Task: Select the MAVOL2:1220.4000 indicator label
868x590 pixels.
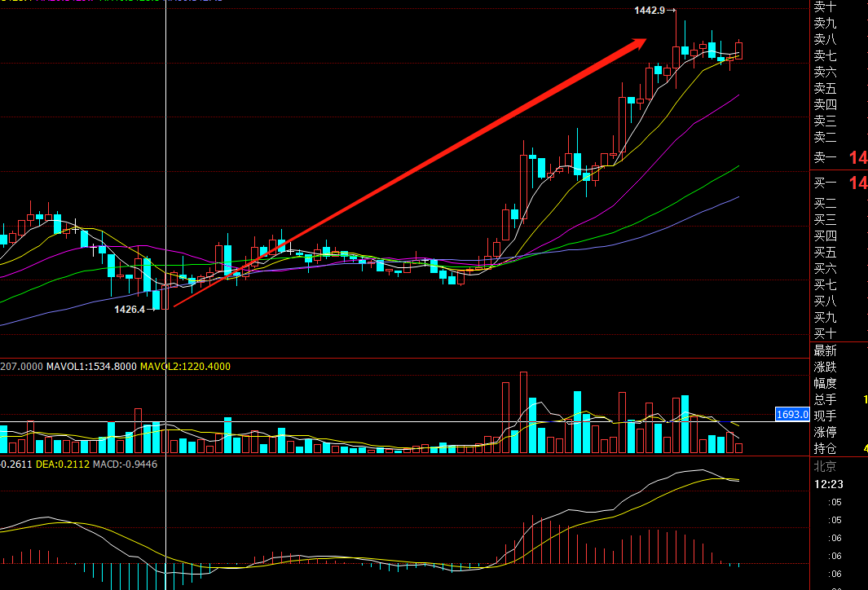Action: pos(185,367)
